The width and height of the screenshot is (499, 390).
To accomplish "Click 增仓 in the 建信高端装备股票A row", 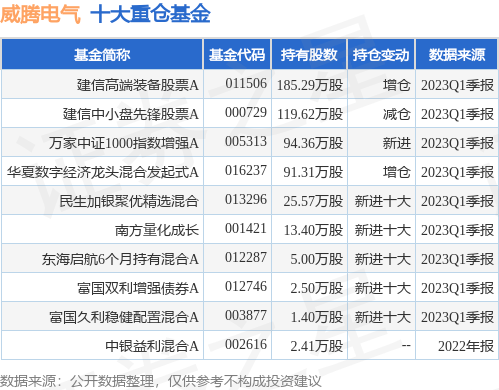I will 397,85.
